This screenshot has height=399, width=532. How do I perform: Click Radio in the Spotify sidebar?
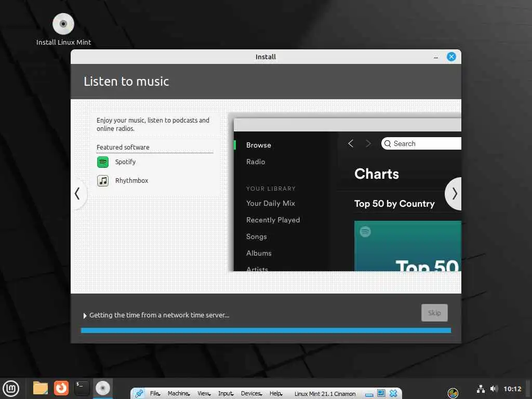coord(256,162)
